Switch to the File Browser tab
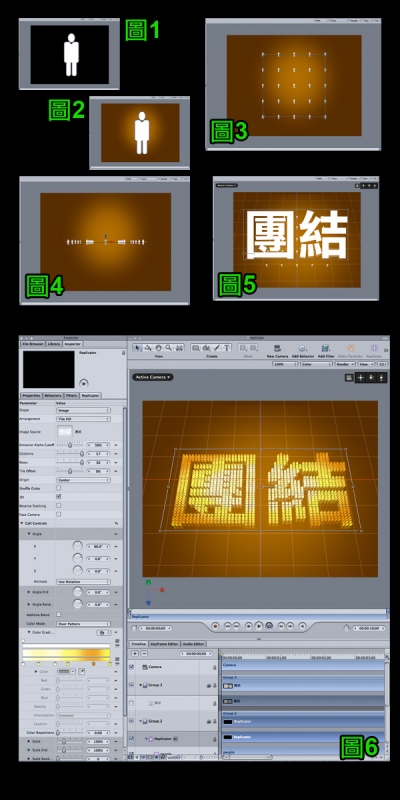 click(x=32, y=344)
